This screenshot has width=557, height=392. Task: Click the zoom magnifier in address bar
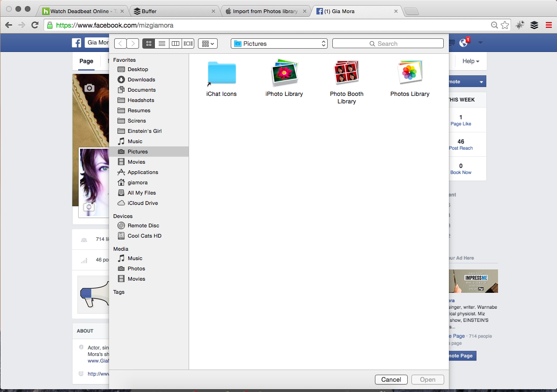(494, 25)
